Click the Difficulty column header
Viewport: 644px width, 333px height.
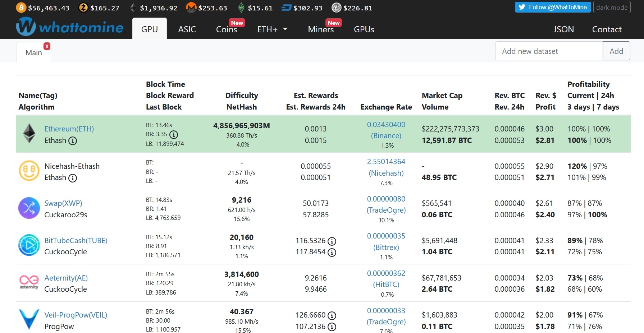[242, 96]
